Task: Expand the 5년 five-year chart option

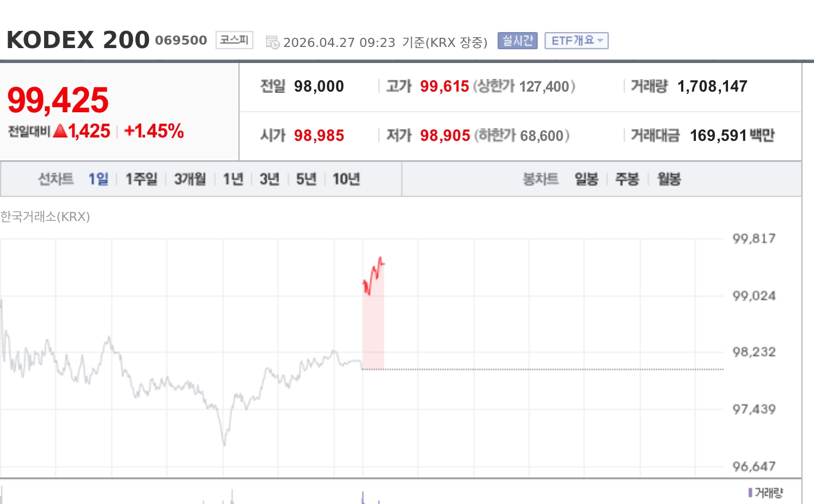Action: 306,179
